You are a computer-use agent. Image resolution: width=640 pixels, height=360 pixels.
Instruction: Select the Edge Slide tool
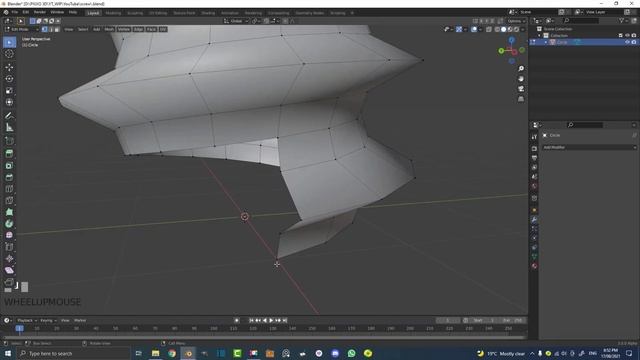9,247
